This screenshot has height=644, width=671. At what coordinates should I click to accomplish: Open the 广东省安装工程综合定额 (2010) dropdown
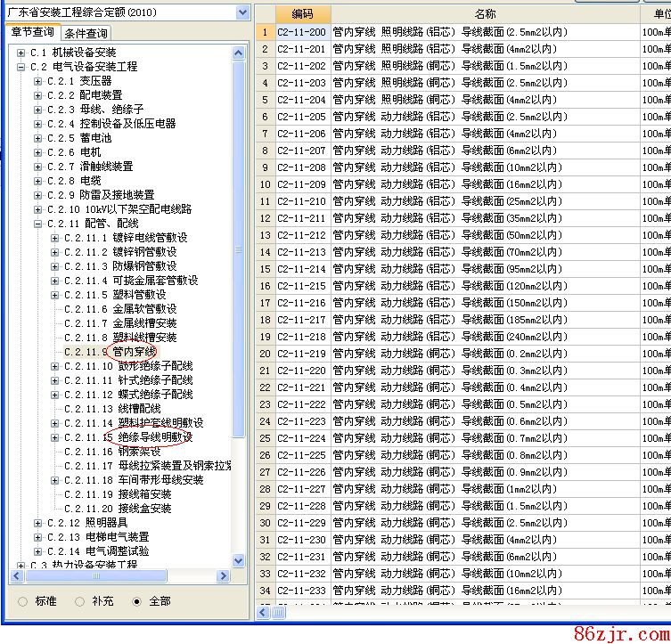(x=242, y=12)
